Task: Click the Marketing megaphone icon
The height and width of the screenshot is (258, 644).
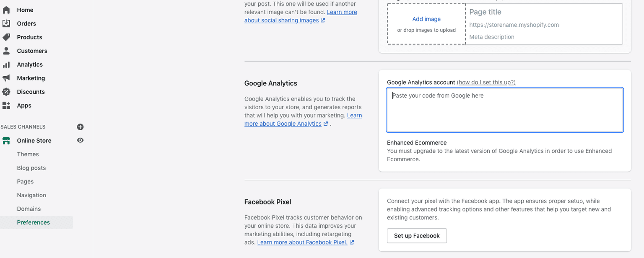Action: [6, 78]
